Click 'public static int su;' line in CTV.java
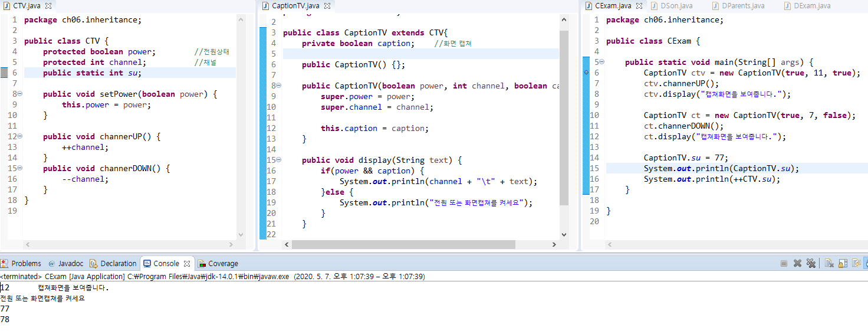The height and width of the screenshot is (331, 868). pyautogui.click(x=93, y=73)
